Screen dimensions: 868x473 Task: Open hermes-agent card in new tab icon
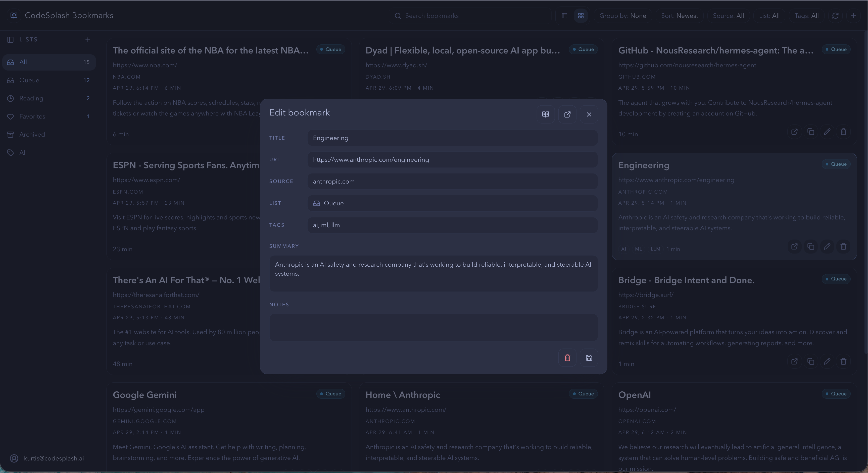point(794,132)
